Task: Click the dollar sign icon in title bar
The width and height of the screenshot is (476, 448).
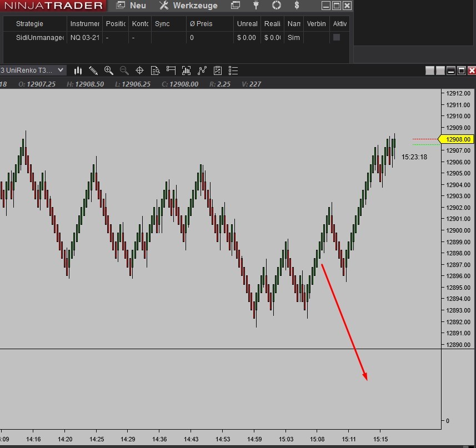Action: point(297,6)
